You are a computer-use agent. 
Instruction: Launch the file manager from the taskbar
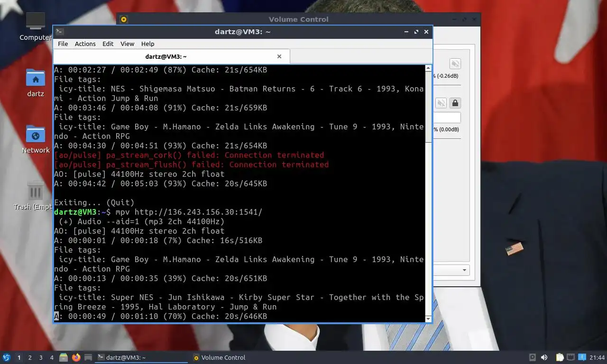64,357
